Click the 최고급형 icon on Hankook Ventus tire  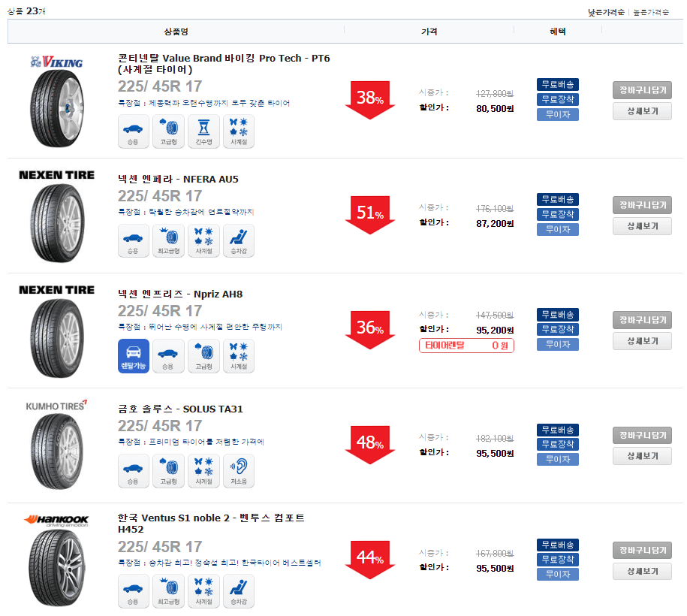(168, 591)
